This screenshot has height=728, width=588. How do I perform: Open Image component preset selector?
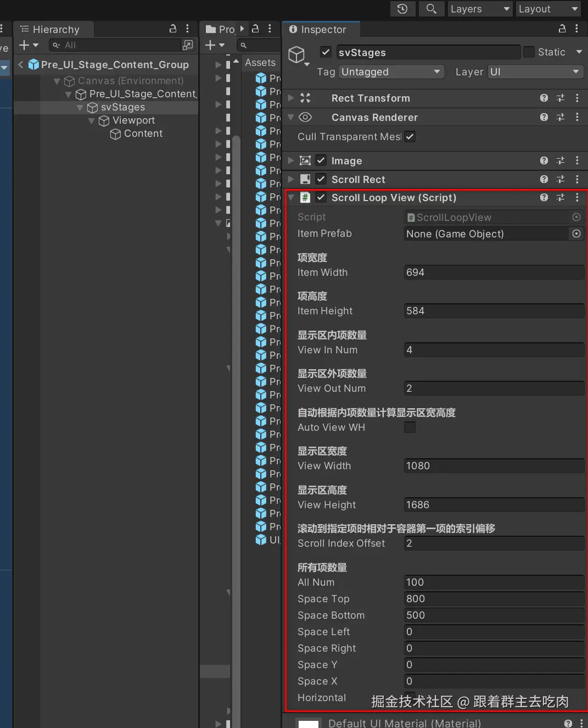click(561, 160)
